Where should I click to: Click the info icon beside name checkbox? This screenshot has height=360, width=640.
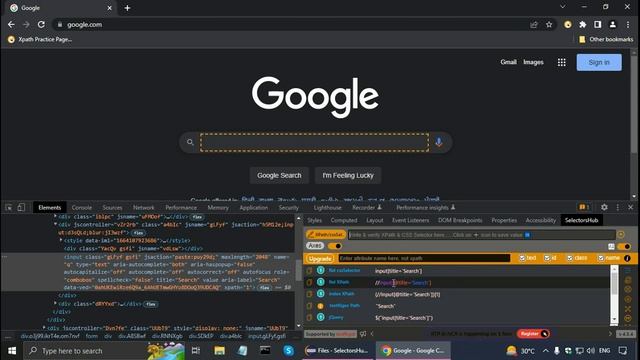627,258
